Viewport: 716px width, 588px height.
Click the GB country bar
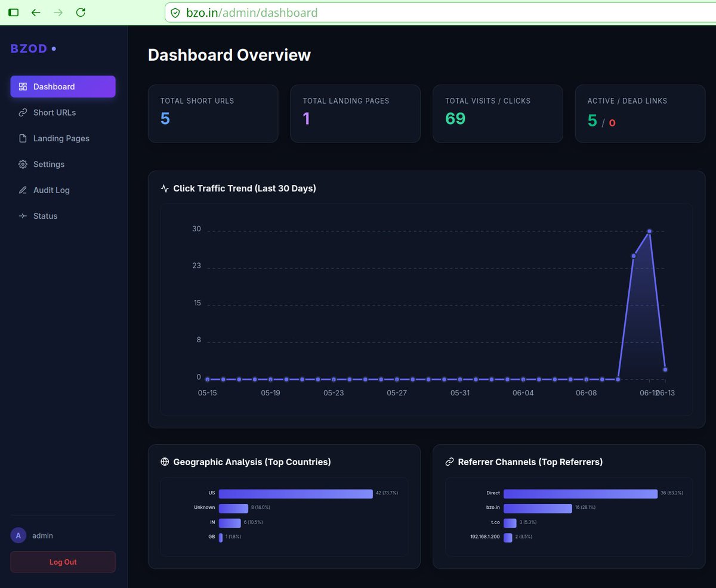coord(221,537)
